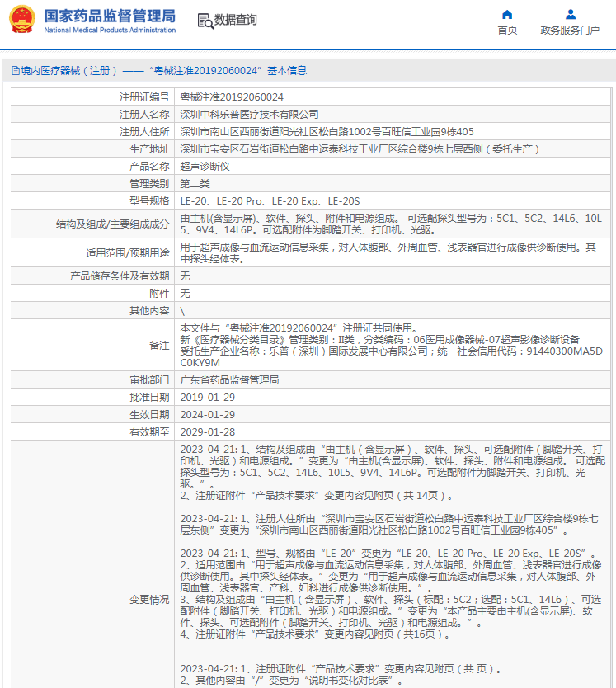Select model value LE-20、LE-20 Pro

(x=270, y=201)
